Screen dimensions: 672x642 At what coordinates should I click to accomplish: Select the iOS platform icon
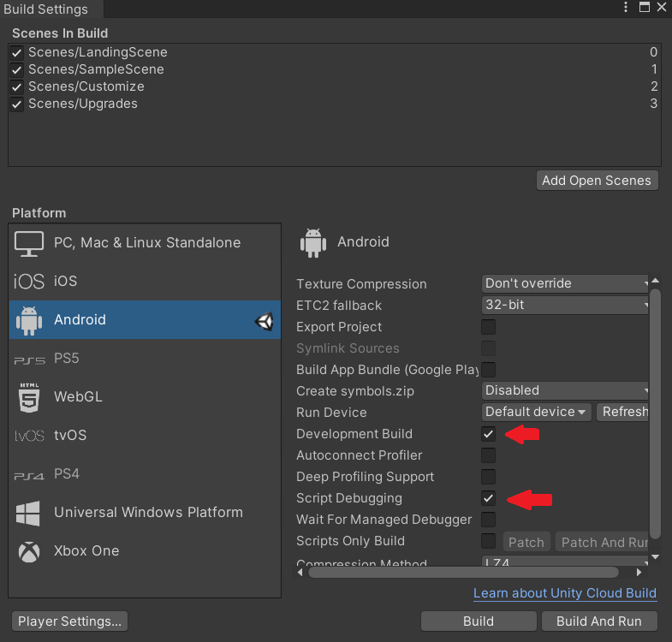[x=29, y=282]
